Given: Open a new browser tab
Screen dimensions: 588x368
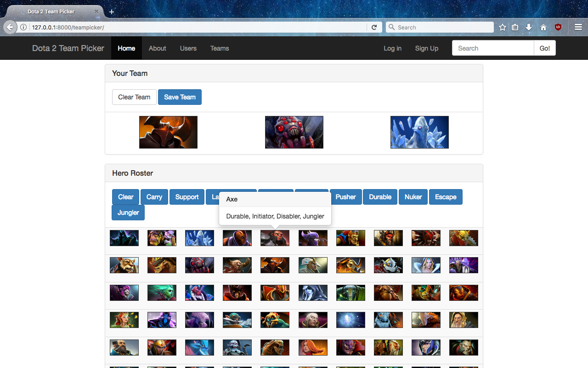Looking at the screenshot, I should click(x=111, y=12).
